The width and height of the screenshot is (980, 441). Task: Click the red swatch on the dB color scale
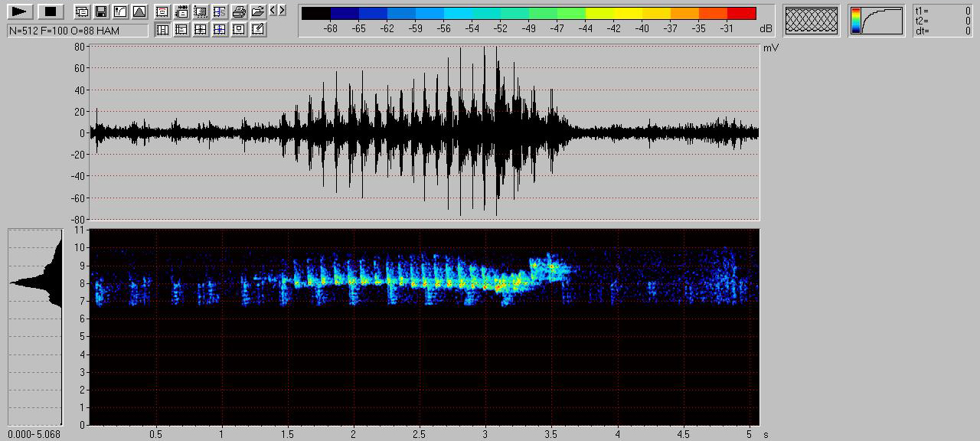pyautogui.click(x=741, y=13)
